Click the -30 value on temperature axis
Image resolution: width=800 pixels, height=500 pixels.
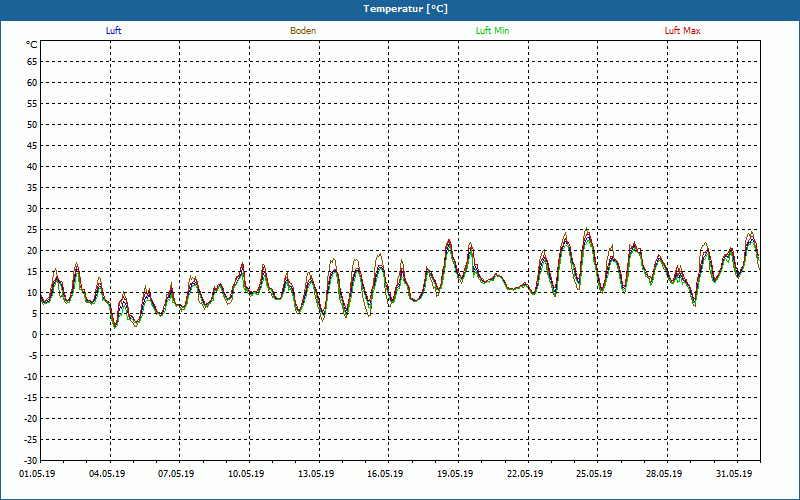(x=30, y=460)
